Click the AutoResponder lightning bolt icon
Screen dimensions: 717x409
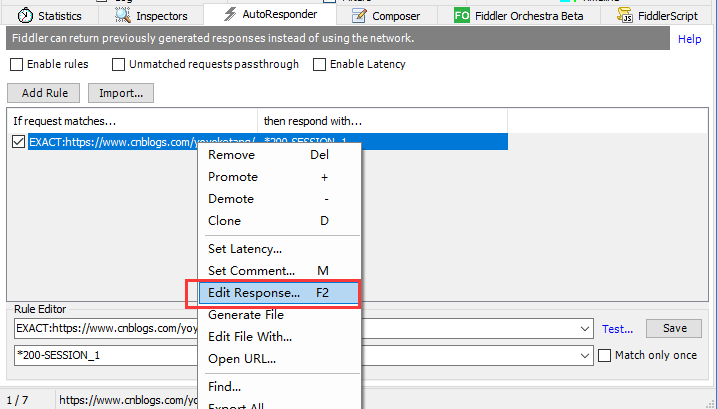[230, 15]
